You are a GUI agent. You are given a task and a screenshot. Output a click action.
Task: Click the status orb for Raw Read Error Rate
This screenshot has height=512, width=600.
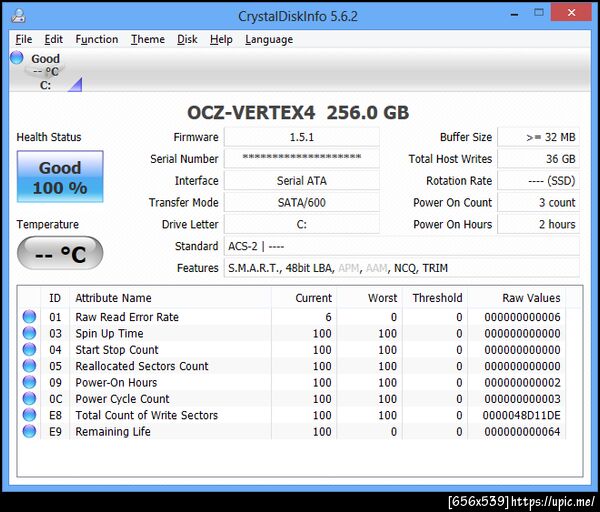pyautogui.click(x=29, y=317)
